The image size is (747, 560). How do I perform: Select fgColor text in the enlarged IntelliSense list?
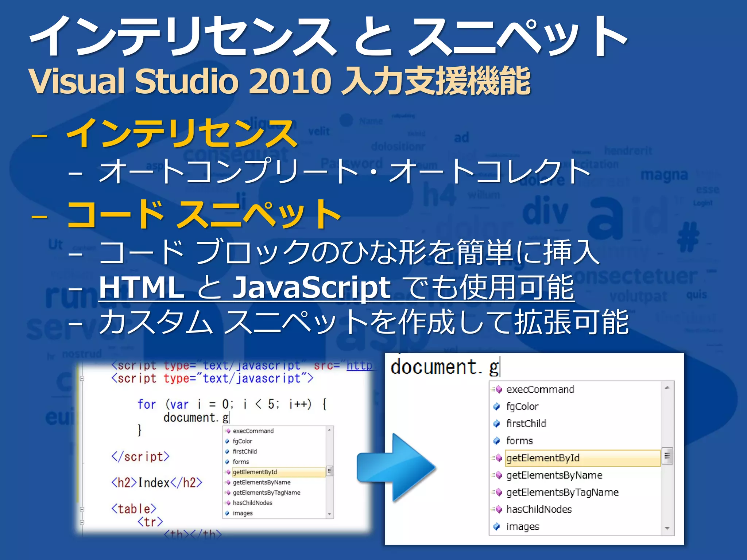(x=522, y=407)
